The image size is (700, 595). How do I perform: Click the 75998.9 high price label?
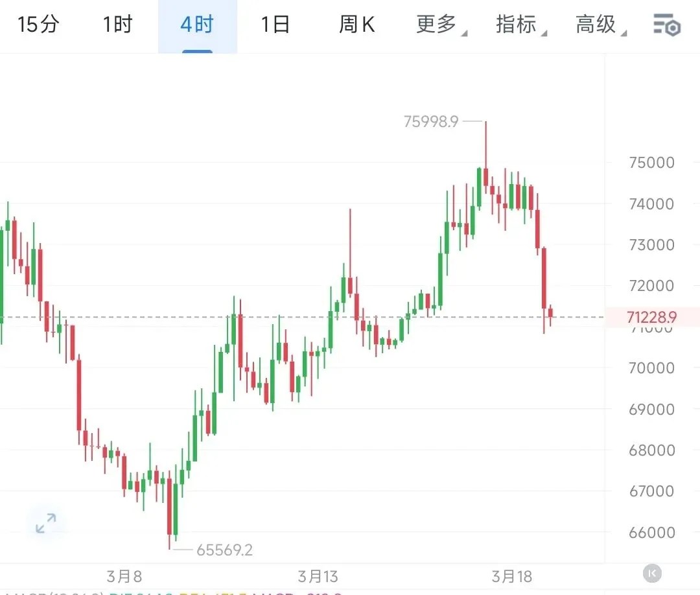(x=431, y=121)
